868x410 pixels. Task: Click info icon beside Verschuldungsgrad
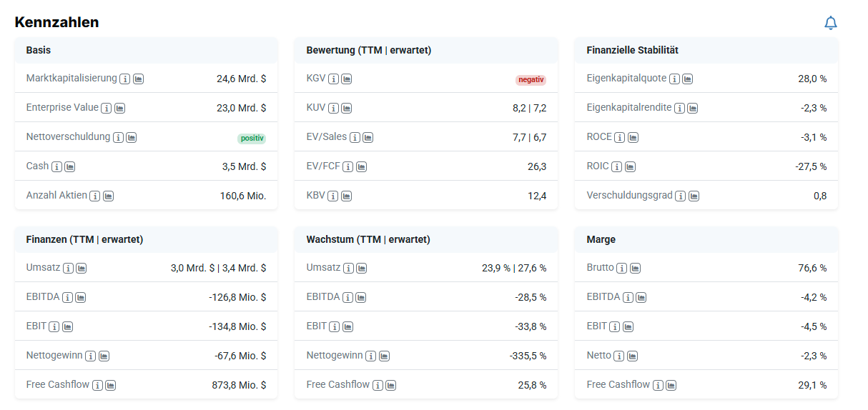(x=681, y=196)
